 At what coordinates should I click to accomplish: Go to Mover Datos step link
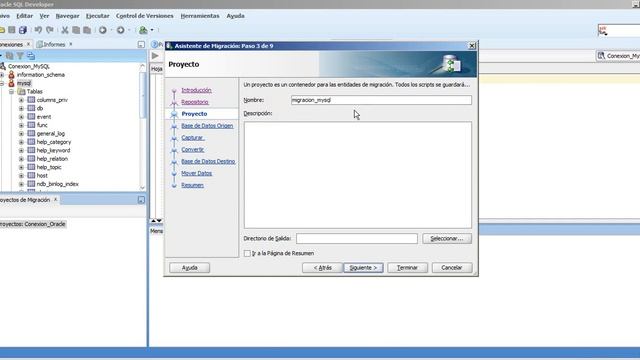[x=196, y=173]
